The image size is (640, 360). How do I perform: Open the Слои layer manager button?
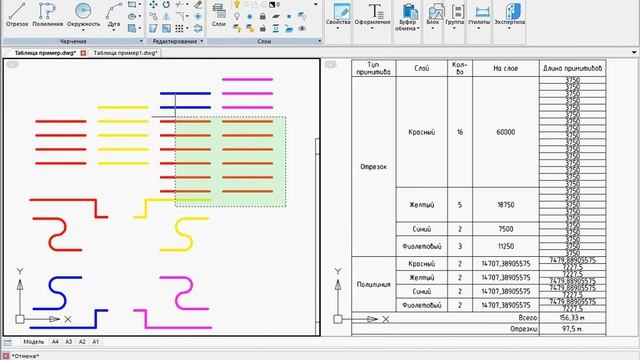coord(219,16)
